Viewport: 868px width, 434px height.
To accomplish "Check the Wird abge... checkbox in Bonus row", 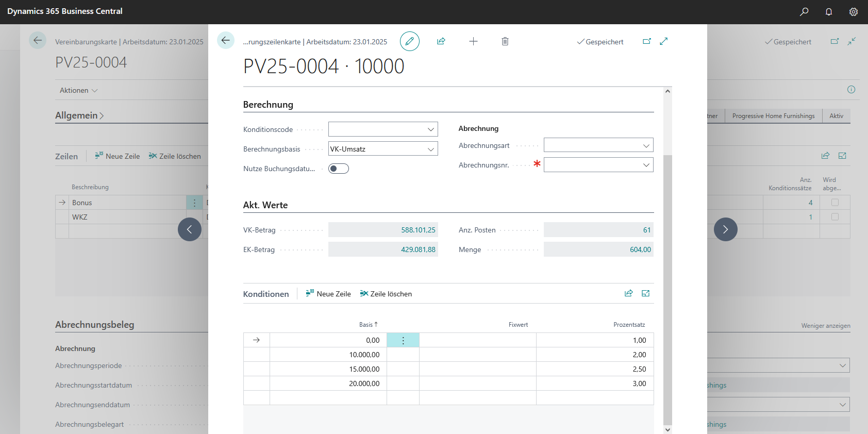I will pyautogui.click(x=835, y=203).
